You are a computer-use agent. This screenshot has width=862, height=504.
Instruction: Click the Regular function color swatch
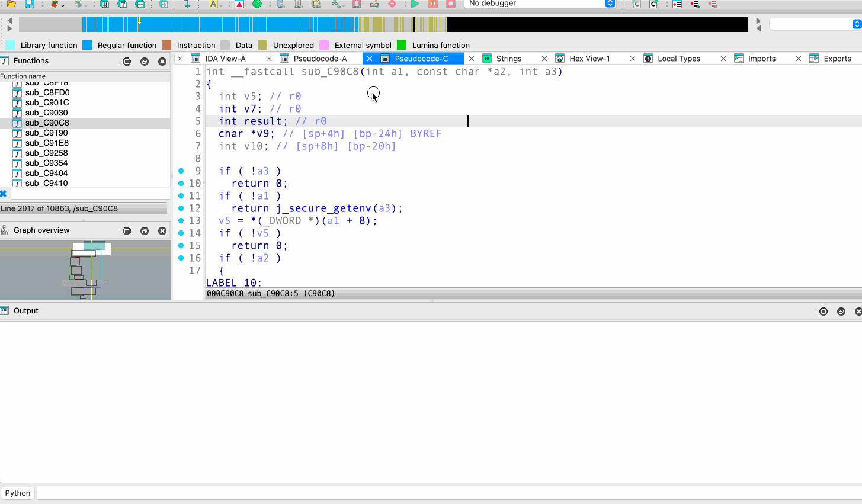click(87, 45)
